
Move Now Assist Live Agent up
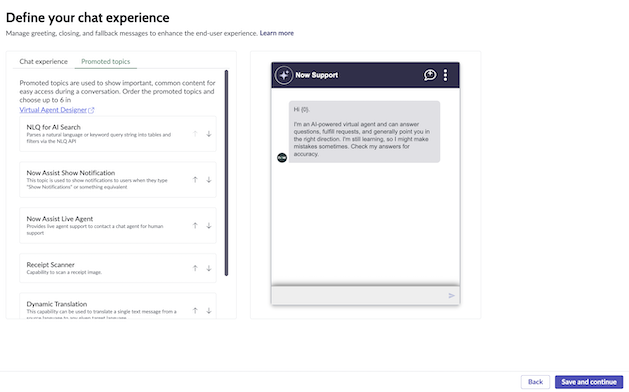coord(195,225)
